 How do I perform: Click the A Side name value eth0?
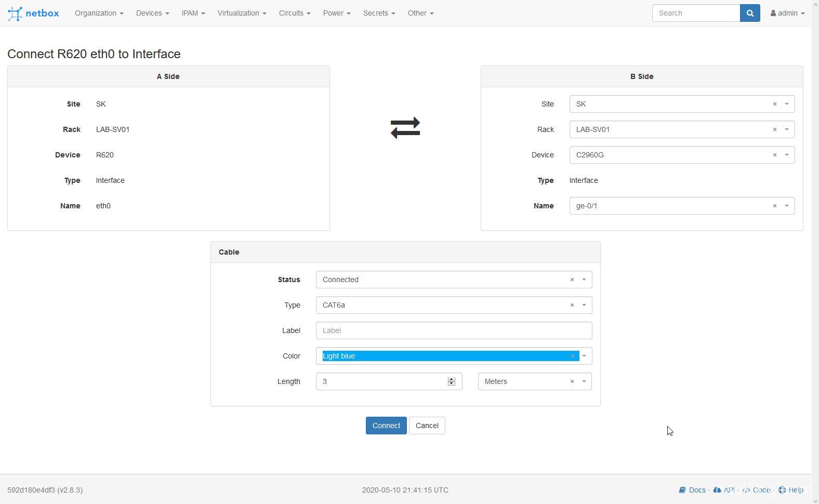pos(103,206)
